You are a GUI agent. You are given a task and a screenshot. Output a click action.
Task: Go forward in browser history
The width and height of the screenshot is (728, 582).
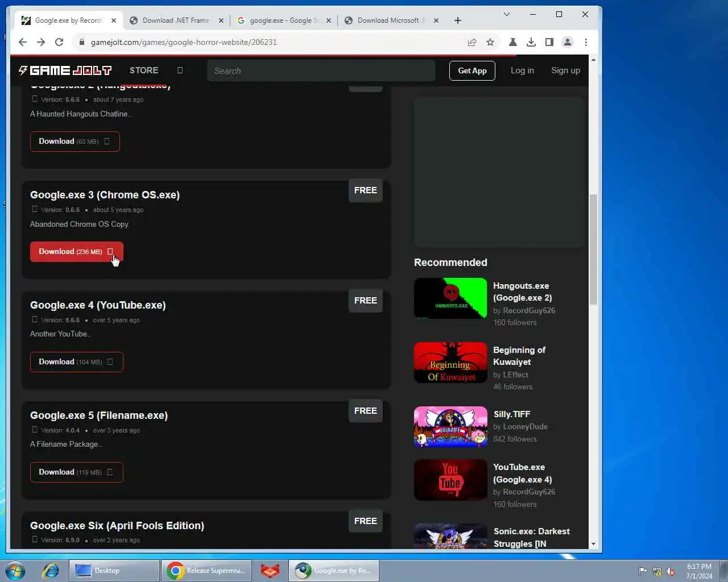(41, 42)
